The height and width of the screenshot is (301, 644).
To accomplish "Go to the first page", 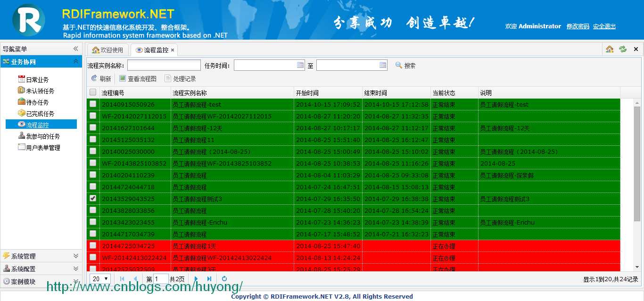I will coord(122,279).
